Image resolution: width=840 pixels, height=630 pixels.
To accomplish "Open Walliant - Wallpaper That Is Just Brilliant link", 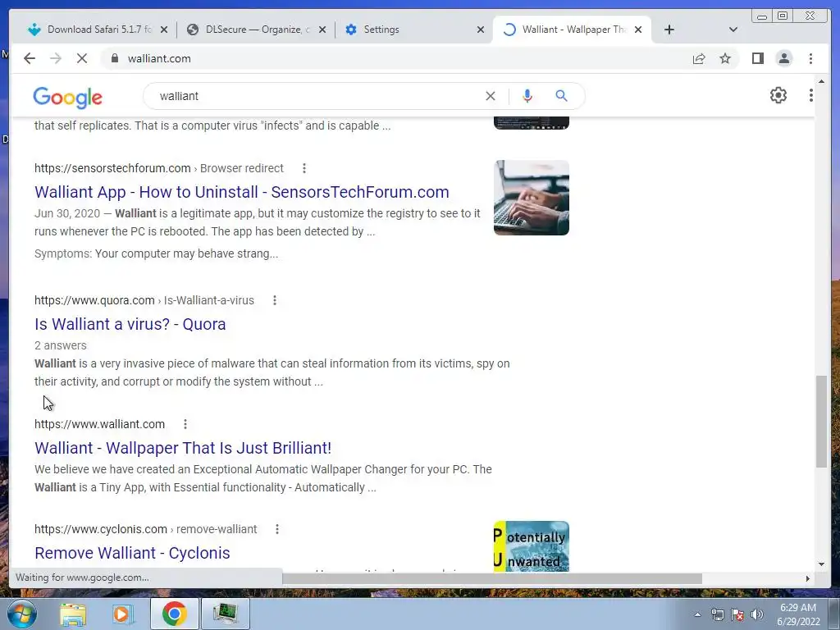I will tap(183, 448).
